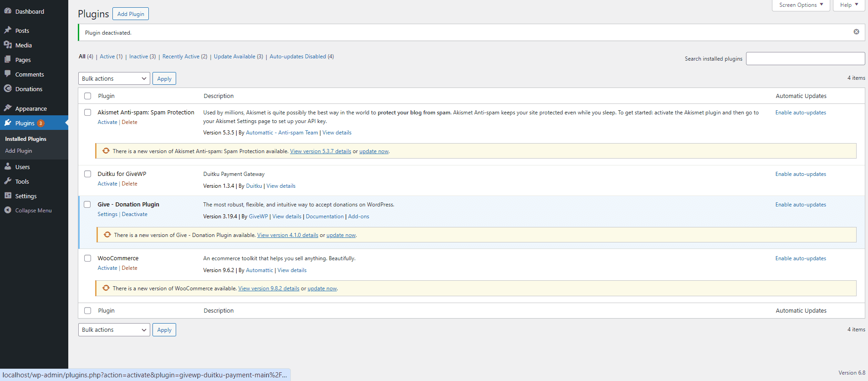Enable auto-updates for Akismet
868x381 pixels.
pos(801,113)
